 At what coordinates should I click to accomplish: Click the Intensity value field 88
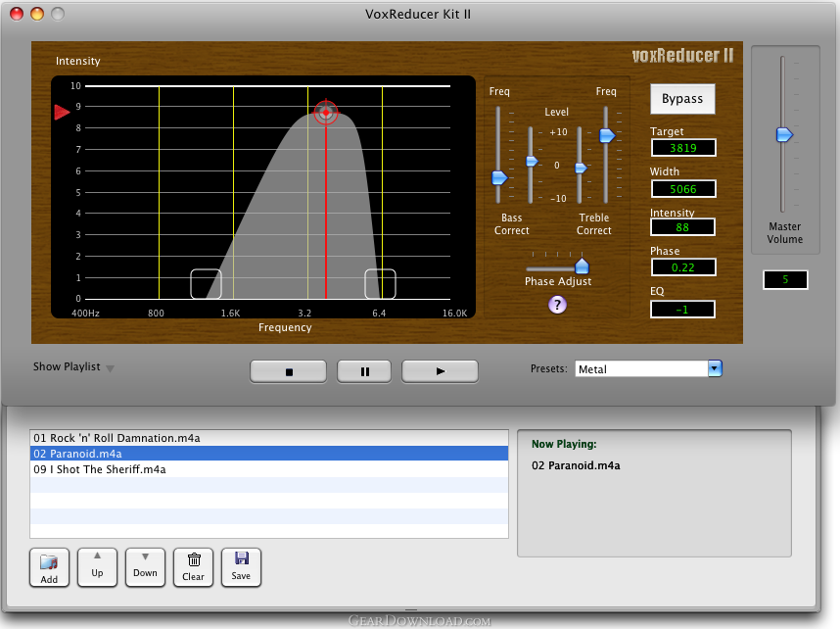coord(682,227)
